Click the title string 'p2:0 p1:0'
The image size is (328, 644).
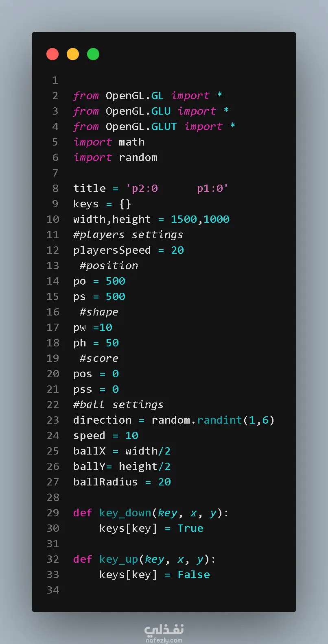pos(177,189)
